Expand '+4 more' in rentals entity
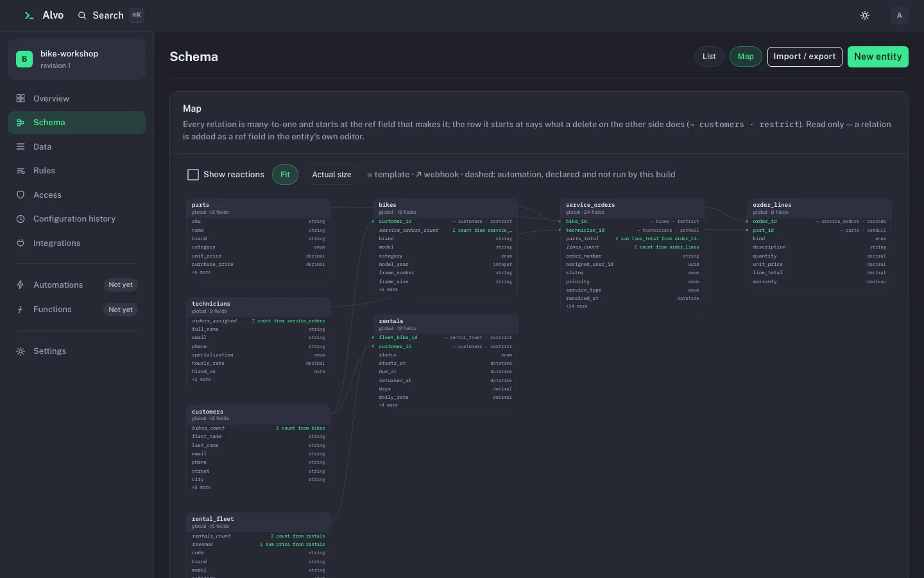The width and height of the screenshot is (924, 578). (x=388, y=405)
